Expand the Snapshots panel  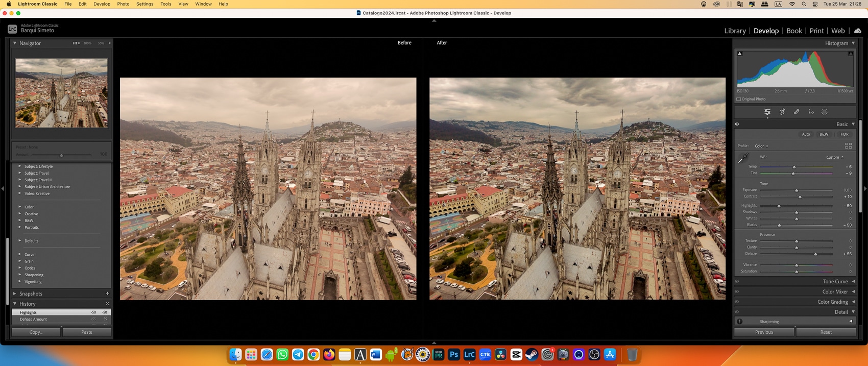coord(15,294)
